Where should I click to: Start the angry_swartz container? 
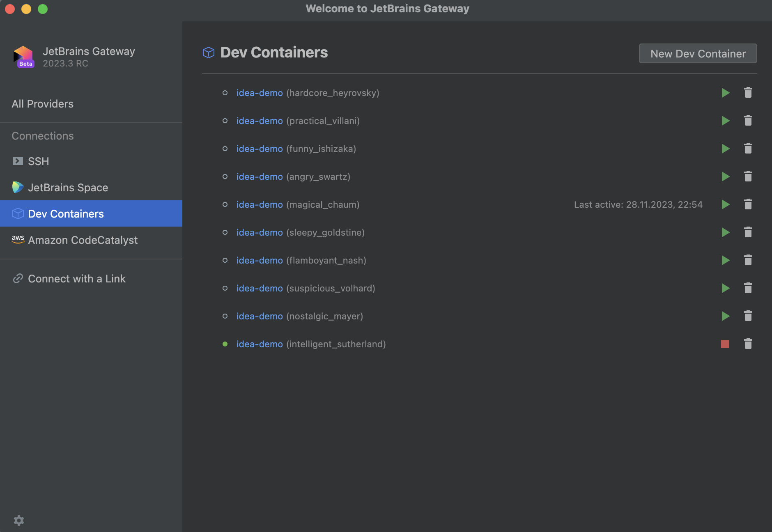[x=726, y=177]
